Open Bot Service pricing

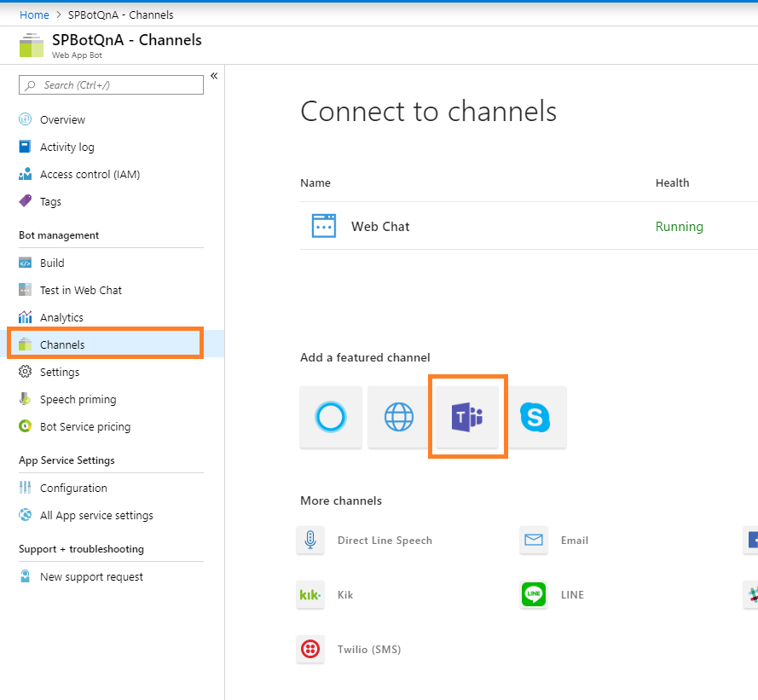click(x=85, y=427)
